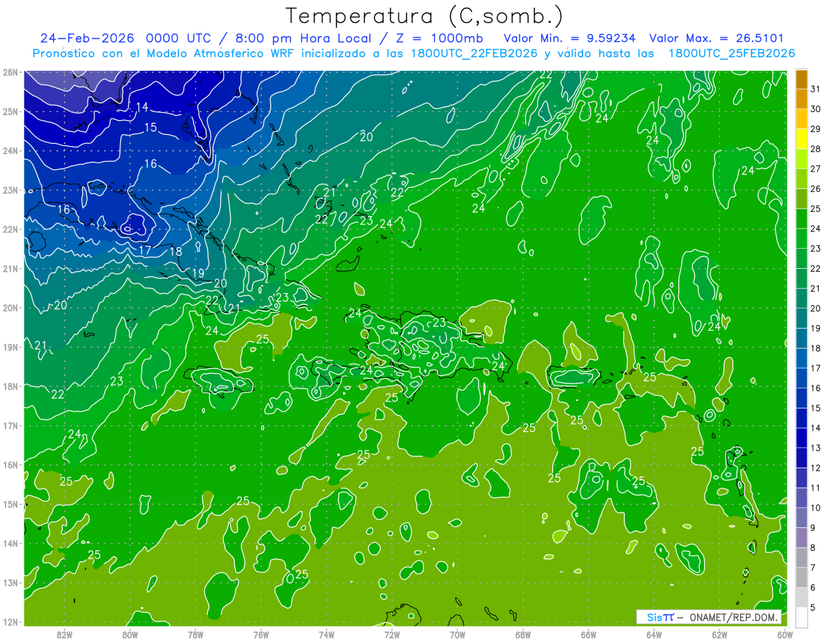Click the "15N" latitude axis label
The image size is (834, 644).
pos(9,504)
